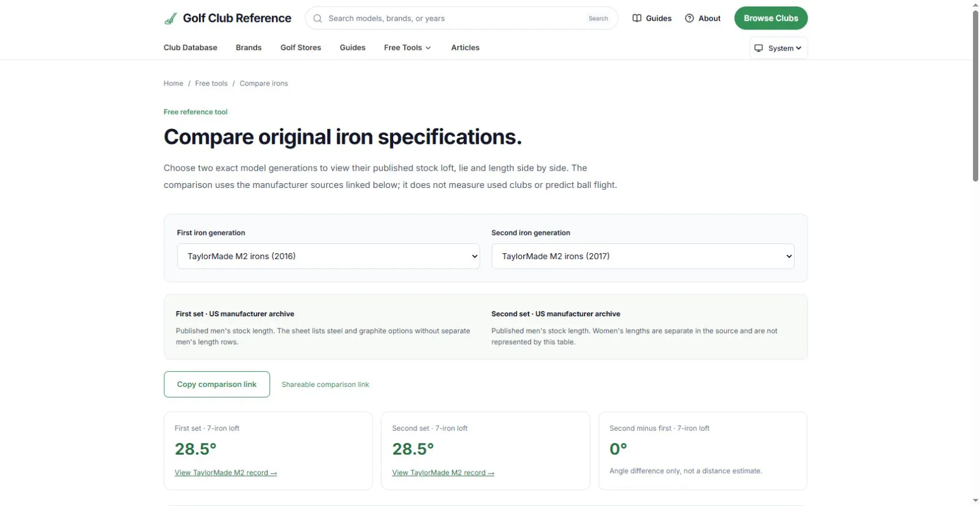Expand the Second iron generation dropdown
This screenshot has width=980, height=506.
643,256
